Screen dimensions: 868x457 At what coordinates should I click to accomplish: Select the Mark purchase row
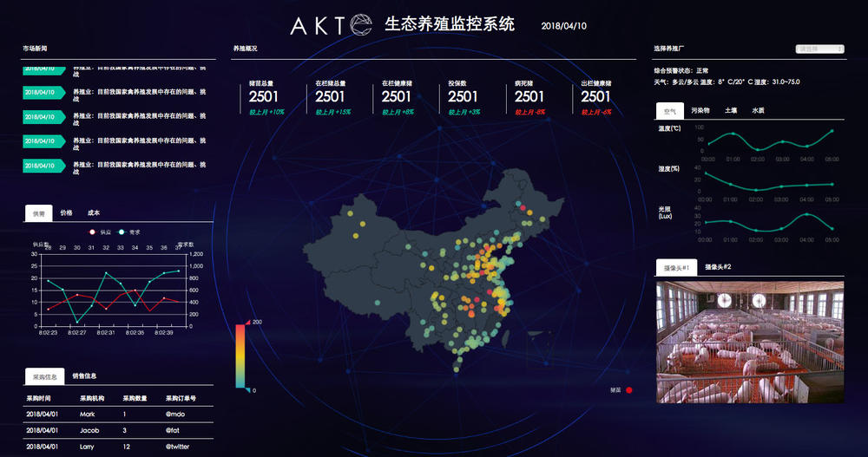coord(118,415)
